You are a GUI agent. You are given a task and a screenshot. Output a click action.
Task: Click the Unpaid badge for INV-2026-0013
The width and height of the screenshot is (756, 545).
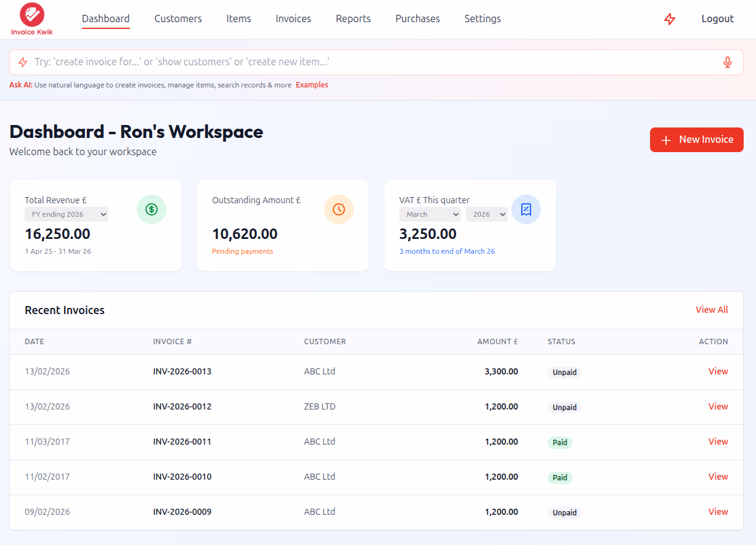[x=564, y=373]
